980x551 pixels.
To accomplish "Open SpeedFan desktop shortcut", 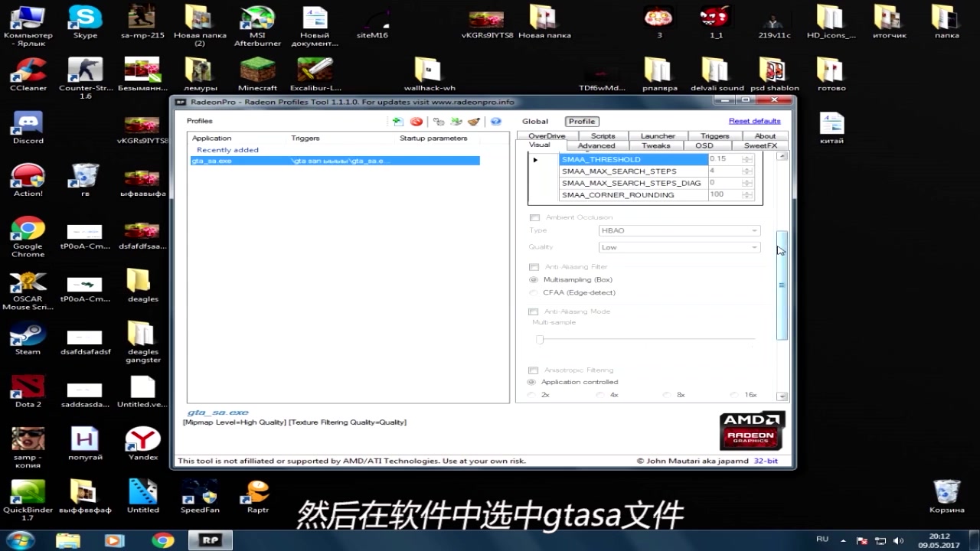I will point(200,497).
